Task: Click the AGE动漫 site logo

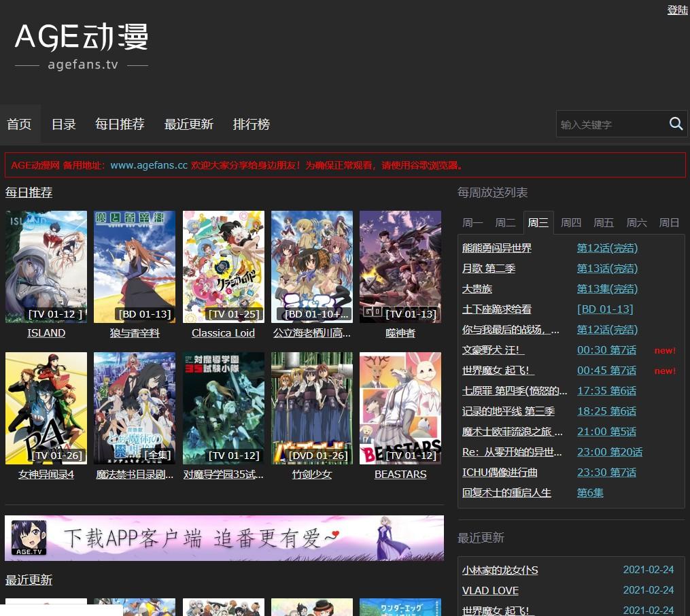Action: pos(82,45)
